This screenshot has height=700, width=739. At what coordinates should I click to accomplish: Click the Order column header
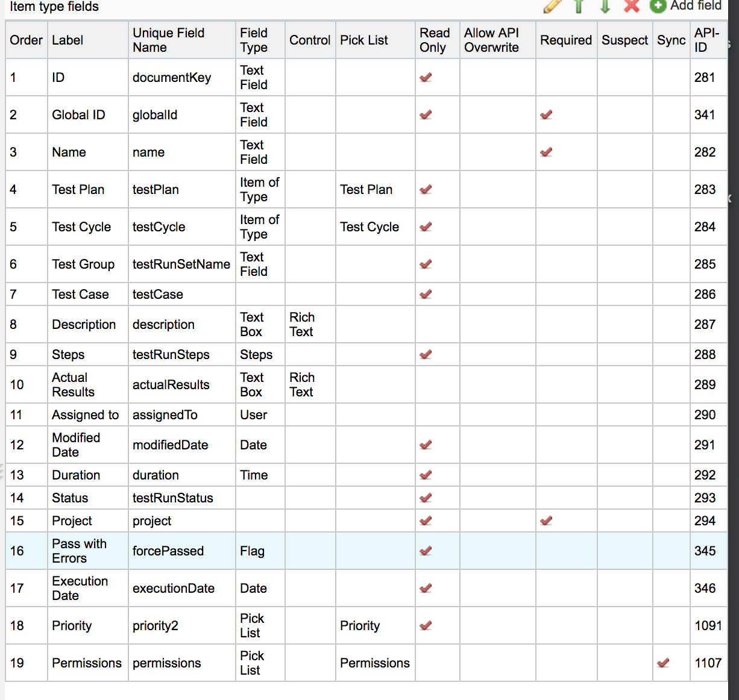pyautogui.click(x=27, y=40)
